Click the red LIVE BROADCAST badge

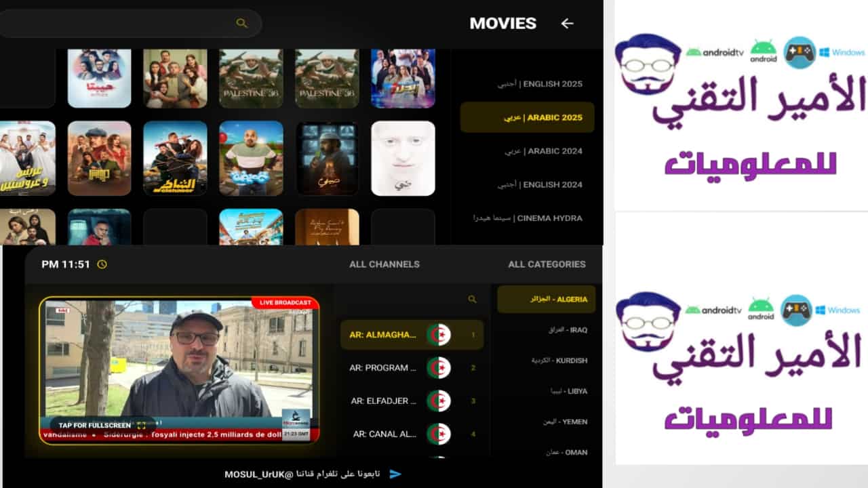(285, 302)
